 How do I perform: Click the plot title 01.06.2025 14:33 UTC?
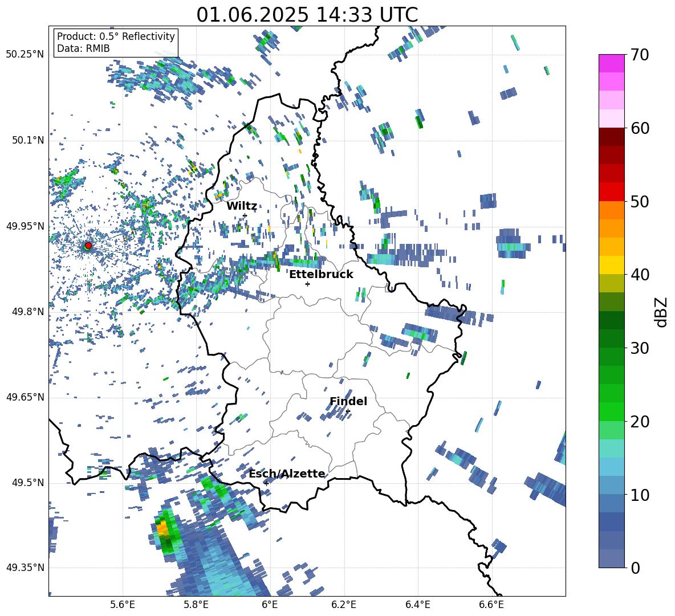click(x=307, y=15)
